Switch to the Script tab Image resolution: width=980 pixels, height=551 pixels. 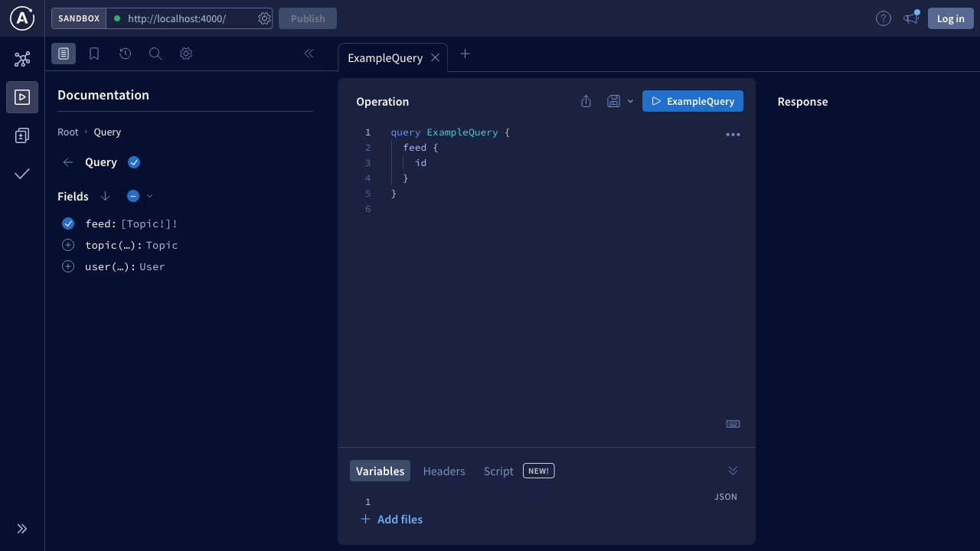click(x=498, y=471)
